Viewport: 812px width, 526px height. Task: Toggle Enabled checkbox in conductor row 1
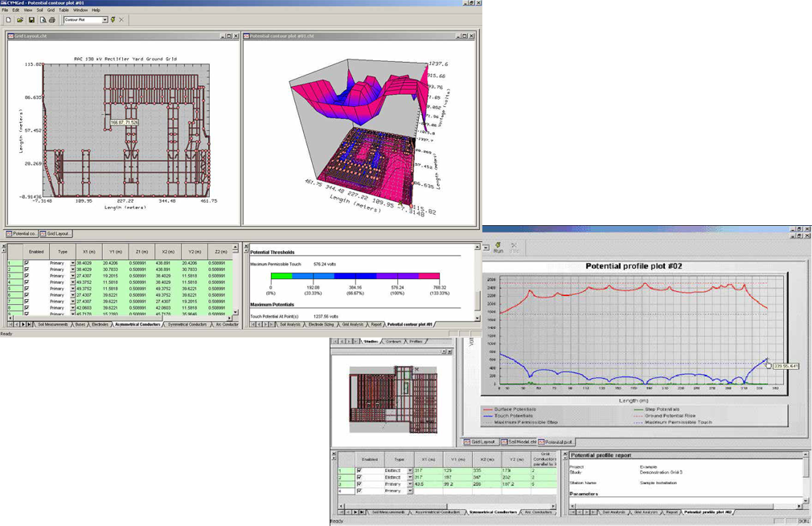[27, 263]
